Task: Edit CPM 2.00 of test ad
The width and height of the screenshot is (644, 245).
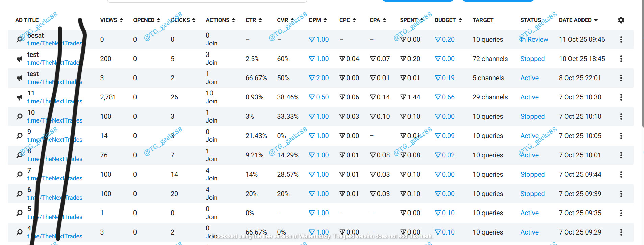Action: pyautogui.click(x=319, y=78)
